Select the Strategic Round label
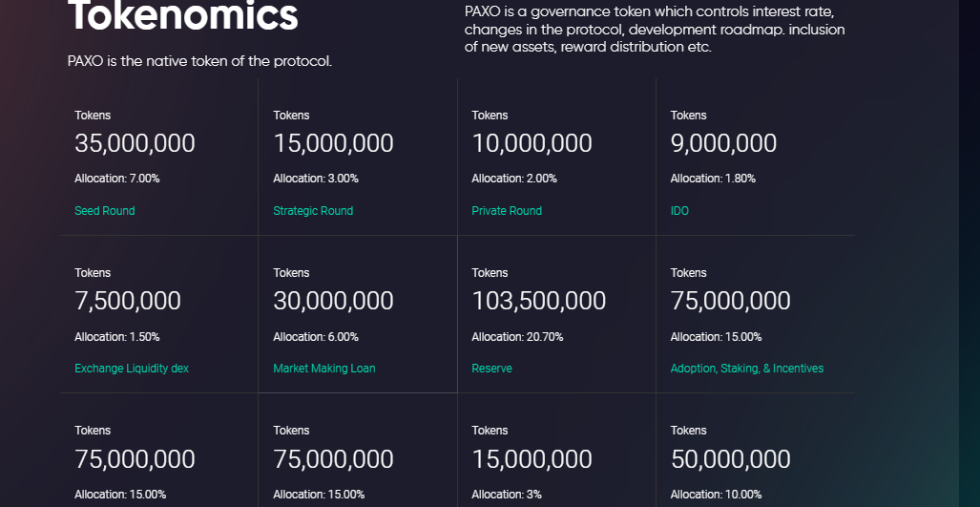 (x=312, y=211)
